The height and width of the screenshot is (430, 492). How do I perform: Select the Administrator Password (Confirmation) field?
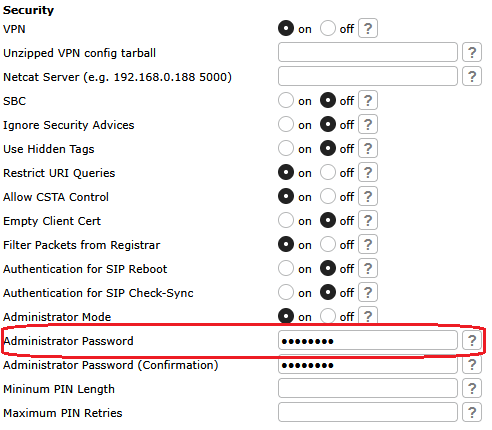(x=368, y=364)
